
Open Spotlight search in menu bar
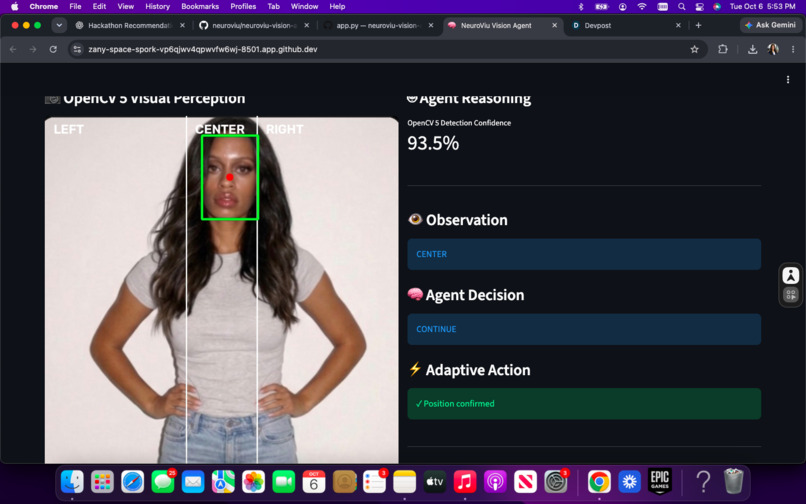point(681,6)
